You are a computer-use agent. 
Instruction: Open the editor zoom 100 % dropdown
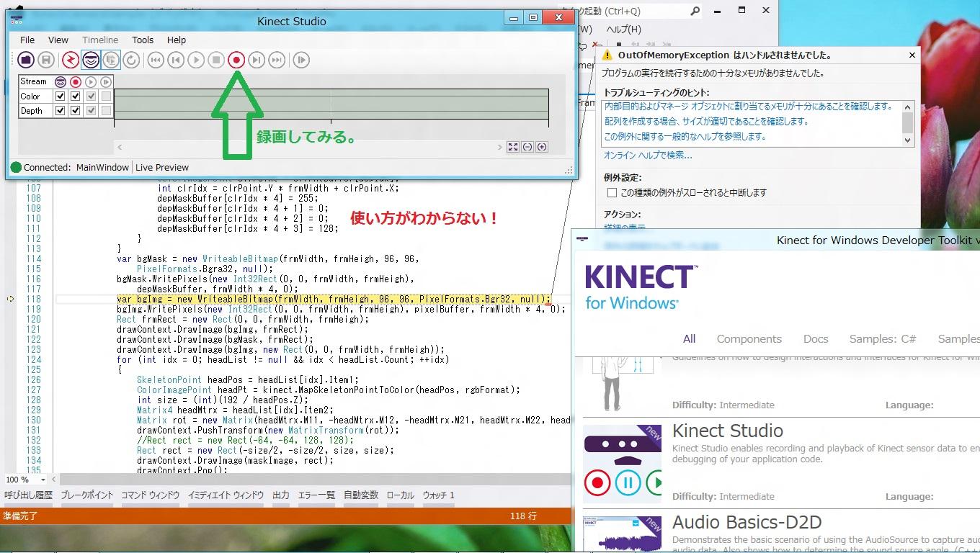(x=43, y=480)
